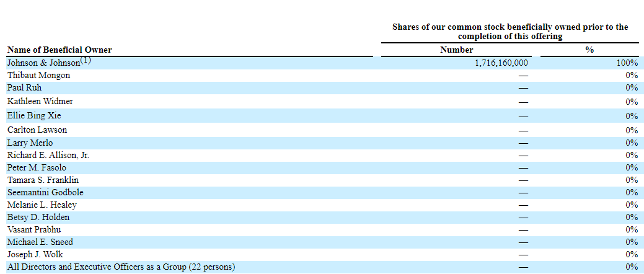Image resolution: width=644 pixels, height=274 pixels.
Task: Select the 1,716,160,000 share count
Action: tap(501, 63)
